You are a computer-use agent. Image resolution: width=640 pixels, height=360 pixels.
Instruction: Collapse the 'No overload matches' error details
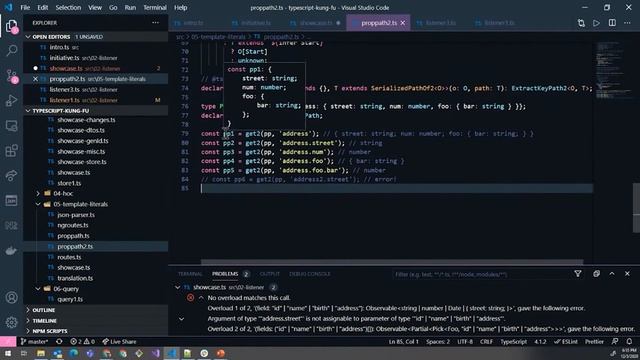pyautogui.click(x=201, y=298)
